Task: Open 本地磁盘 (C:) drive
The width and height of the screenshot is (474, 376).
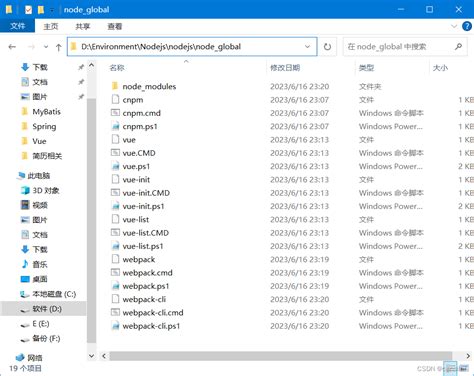Action: point(54,294)
